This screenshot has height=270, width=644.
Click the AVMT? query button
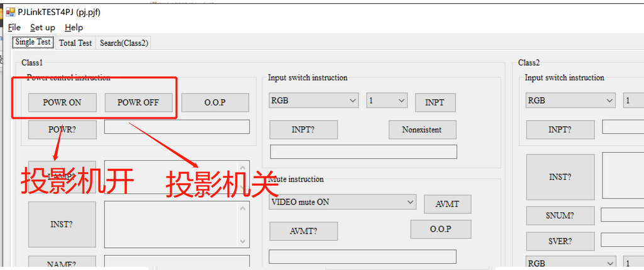[304, 231]
